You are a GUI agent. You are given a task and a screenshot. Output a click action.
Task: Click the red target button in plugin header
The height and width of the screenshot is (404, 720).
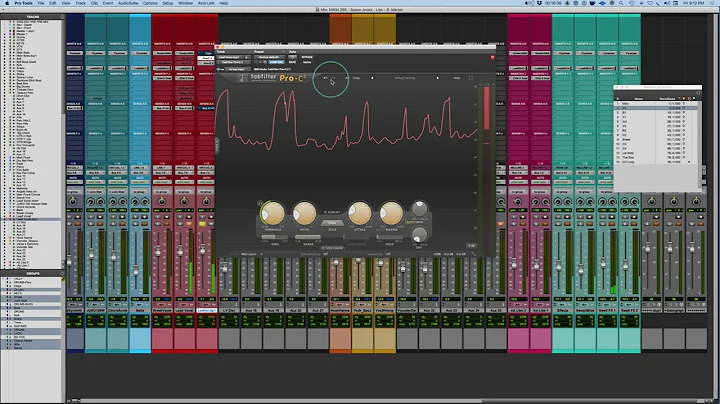tap(492, 57)
